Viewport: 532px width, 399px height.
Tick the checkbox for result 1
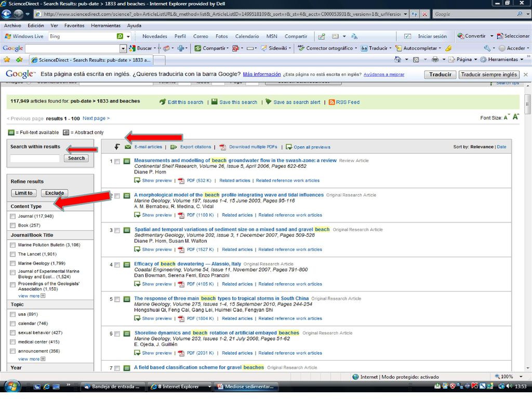pos(117,162)
